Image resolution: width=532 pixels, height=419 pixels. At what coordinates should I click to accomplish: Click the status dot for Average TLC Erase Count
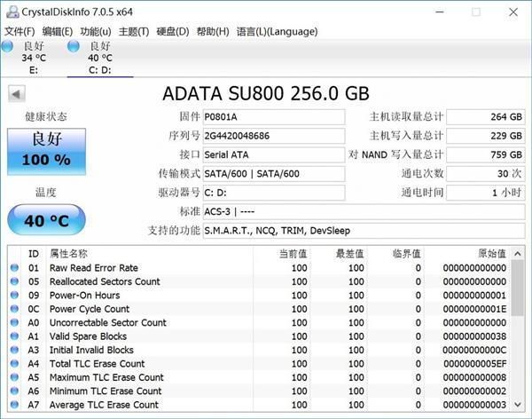click(14, 405)
